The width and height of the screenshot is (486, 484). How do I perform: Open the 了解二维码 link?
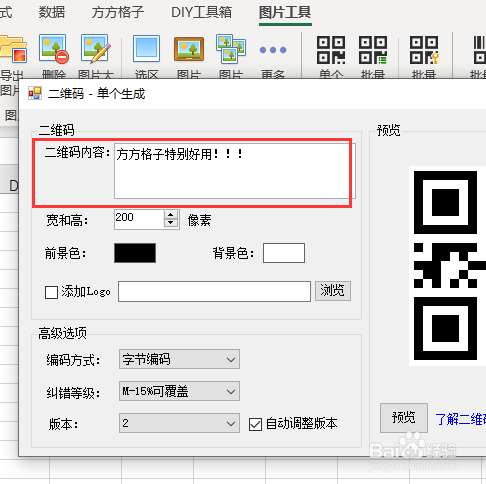coord(460,419)
